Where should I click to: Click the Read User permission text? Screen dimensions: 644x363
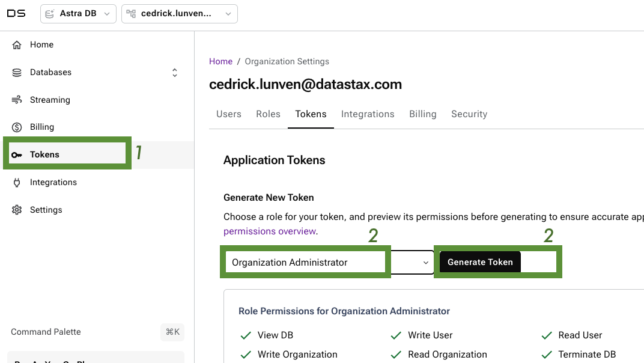tap(580, 335)
